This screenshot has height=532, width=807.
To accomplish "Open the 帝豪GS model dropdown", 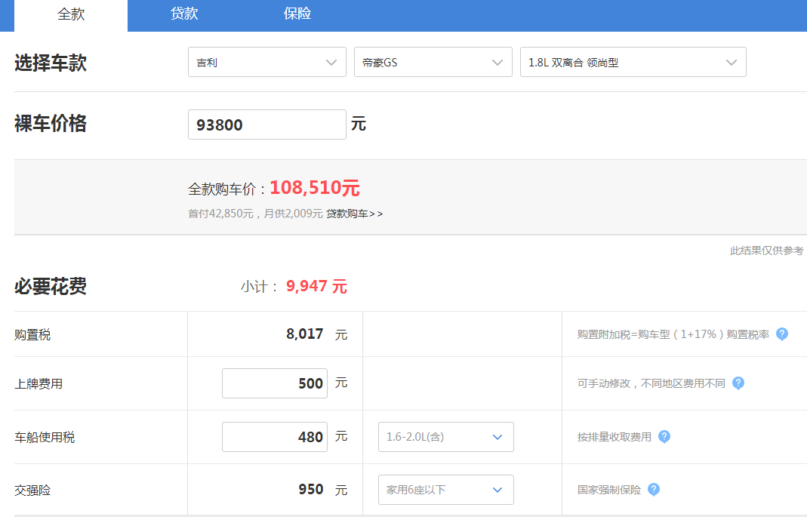I will [x=433, y=62].
